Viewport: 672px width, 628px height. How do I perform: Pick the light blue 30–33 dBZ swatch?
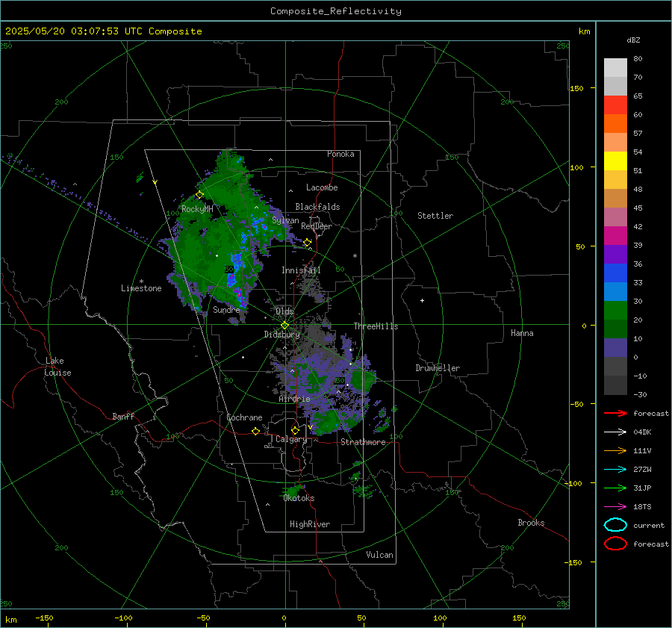[615, 292]
